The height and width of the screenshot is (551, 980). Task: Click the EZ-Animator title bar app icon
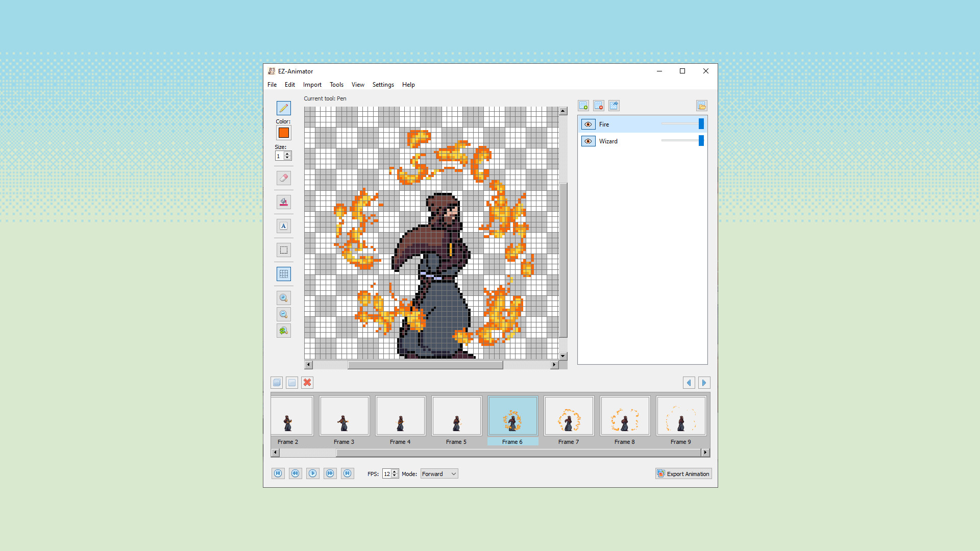pyautogui.click(x=272, y=71)
